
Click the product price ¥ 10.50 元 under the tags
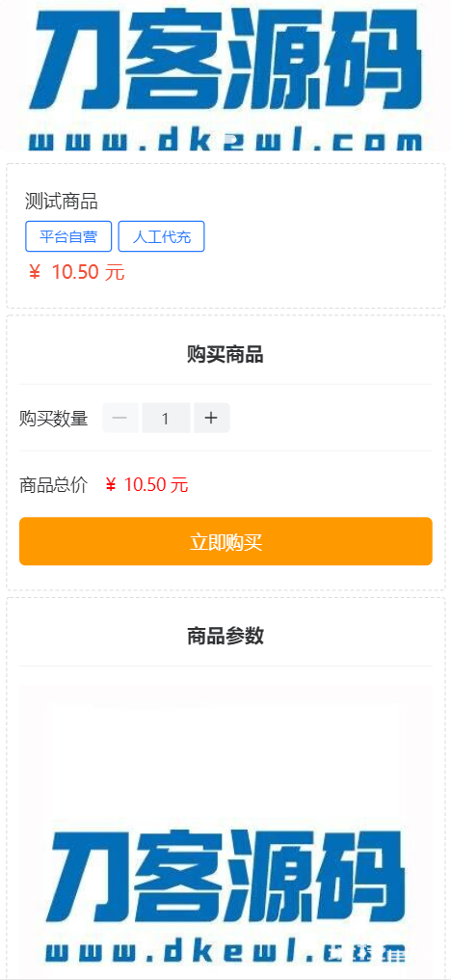[76, 273]
